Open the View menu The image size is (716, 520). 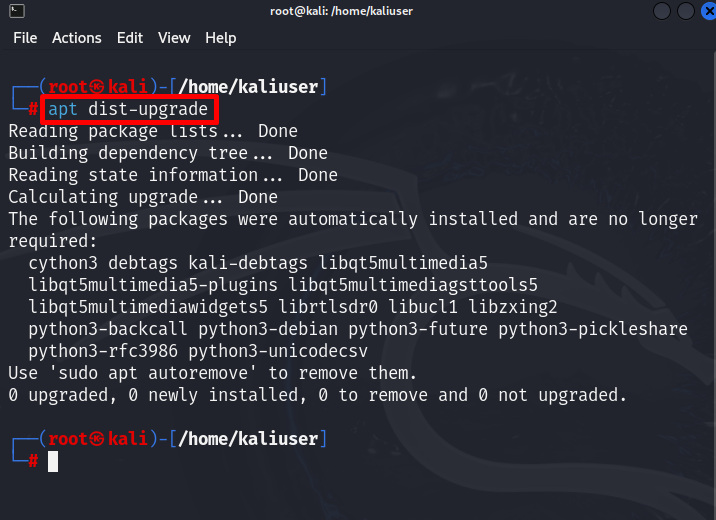click(174, 38)
